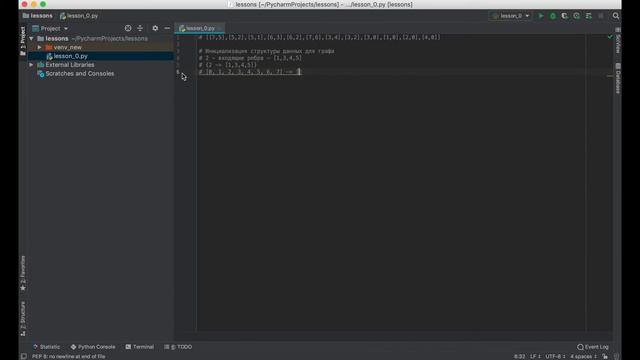Open the Terminal tool window
This screenshot has height=360, width=640.
coord(140,347)
